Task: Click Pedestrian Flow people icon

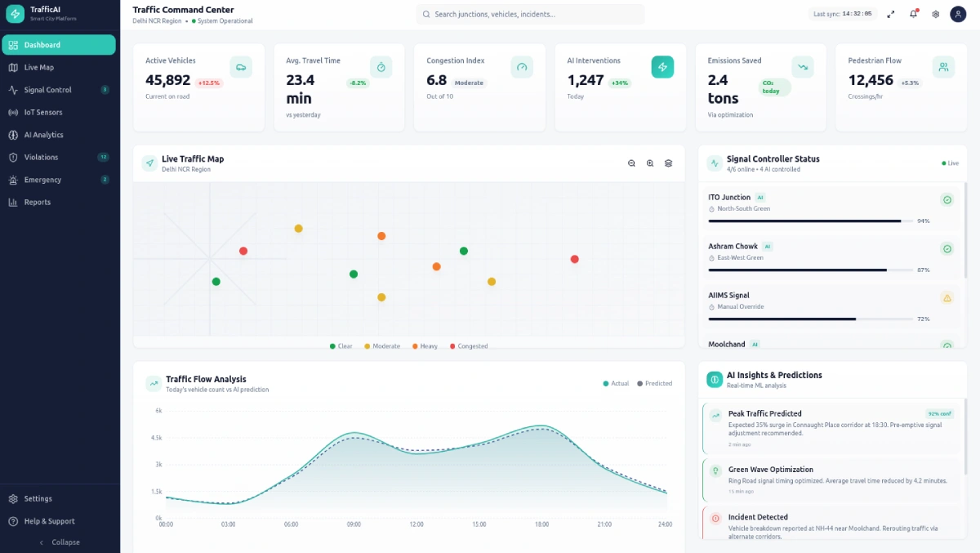Action: click(x=943, y=67)
